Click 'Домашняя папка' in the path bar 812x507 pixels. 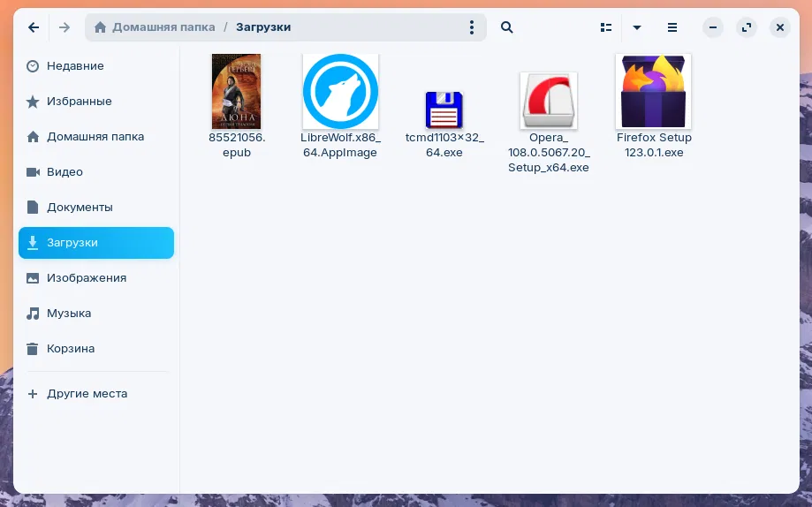tap(163, 26)
